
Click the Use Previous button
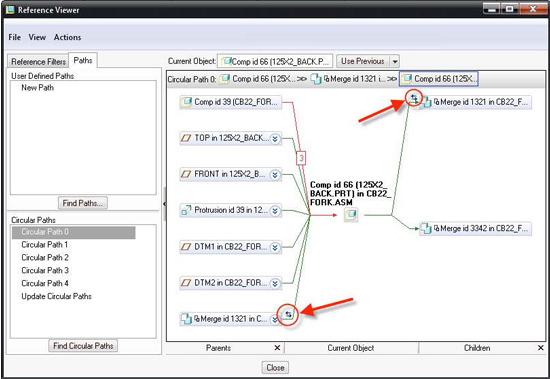pos(363,61)
